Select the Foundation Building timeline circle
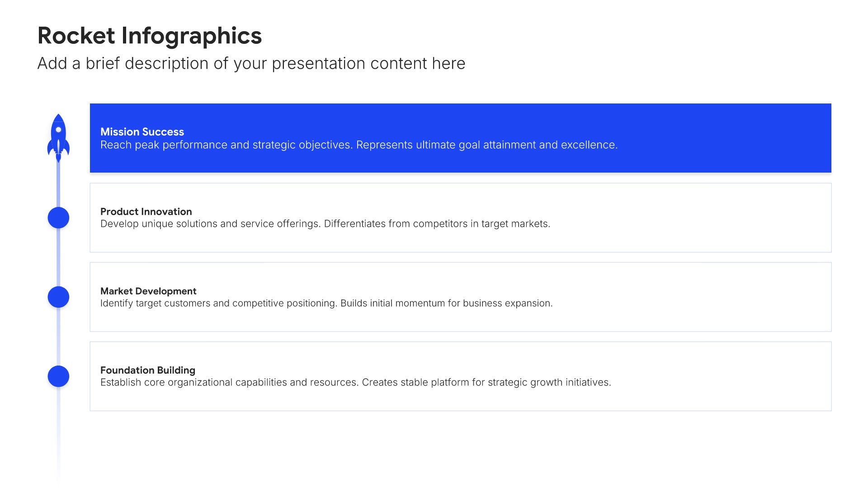The height and width of the screenshot is (488, 868). (58, 376)
